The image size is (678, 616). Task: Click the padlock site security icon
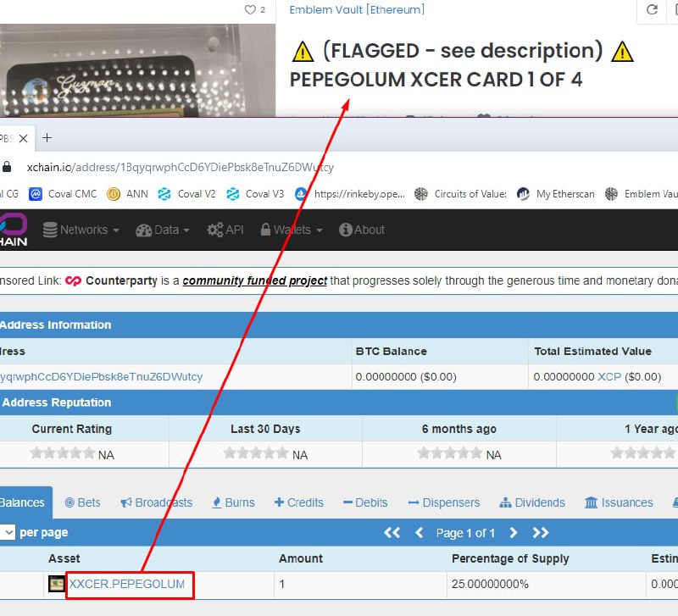[x=7, y=167]
